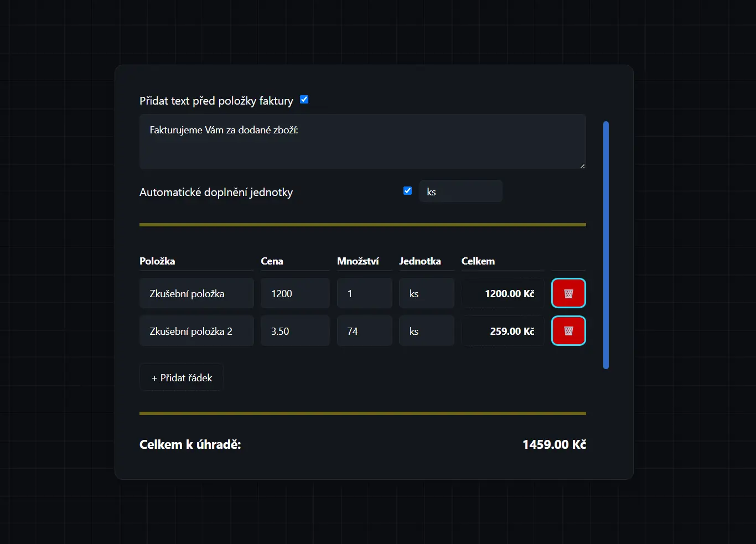Click the Přidat text před položky faktury label
The width and height of the screenshot is (756, 544).
(216, 101)
